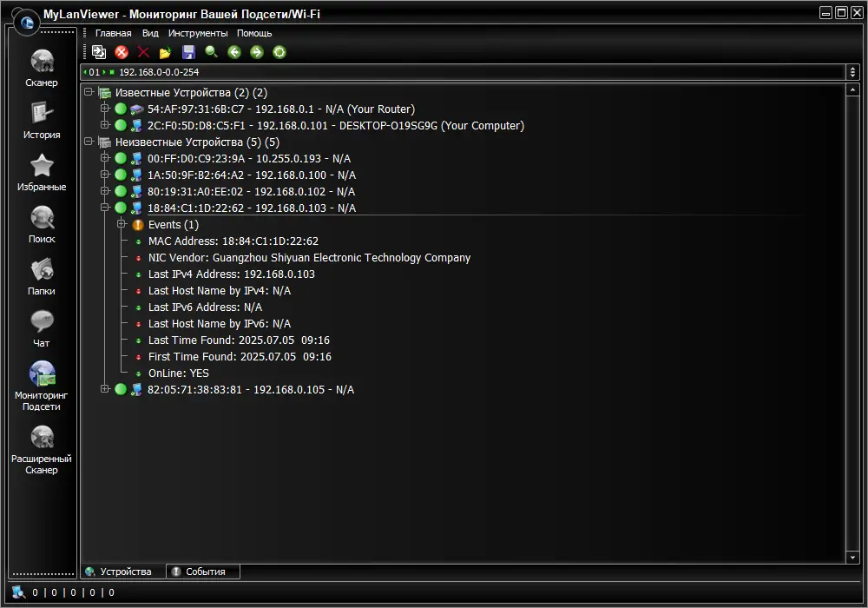Open Мониторинг Подсети from the sidebar

pos(41,380)
